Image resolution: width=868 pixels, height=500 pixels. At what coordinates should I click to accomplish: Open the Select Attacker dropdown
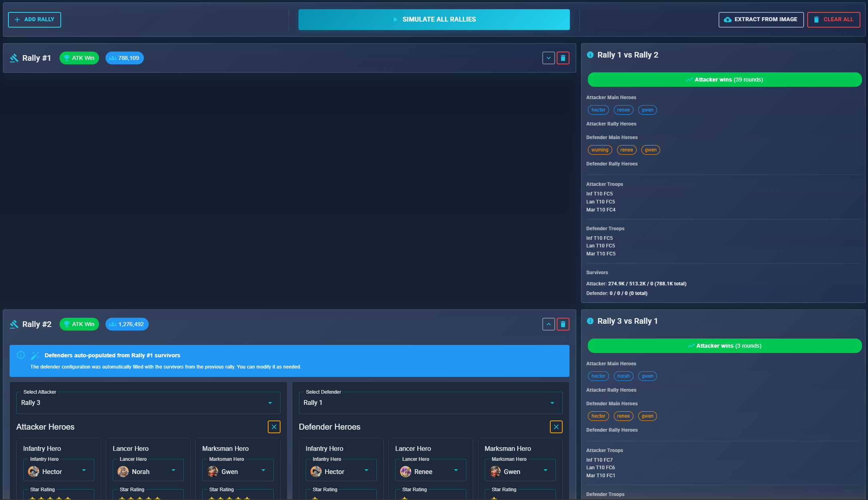point(148,403)
